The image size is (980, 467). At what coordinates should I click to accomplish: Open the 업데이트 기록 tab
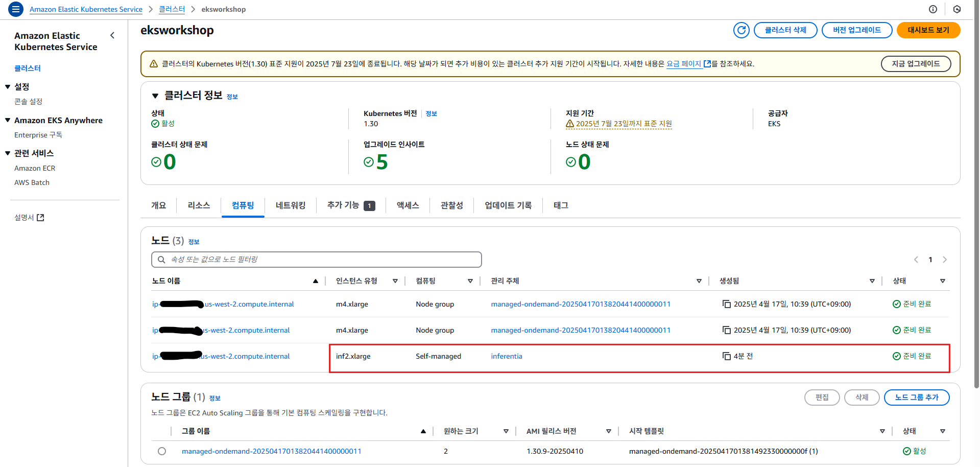coord(508,205)
